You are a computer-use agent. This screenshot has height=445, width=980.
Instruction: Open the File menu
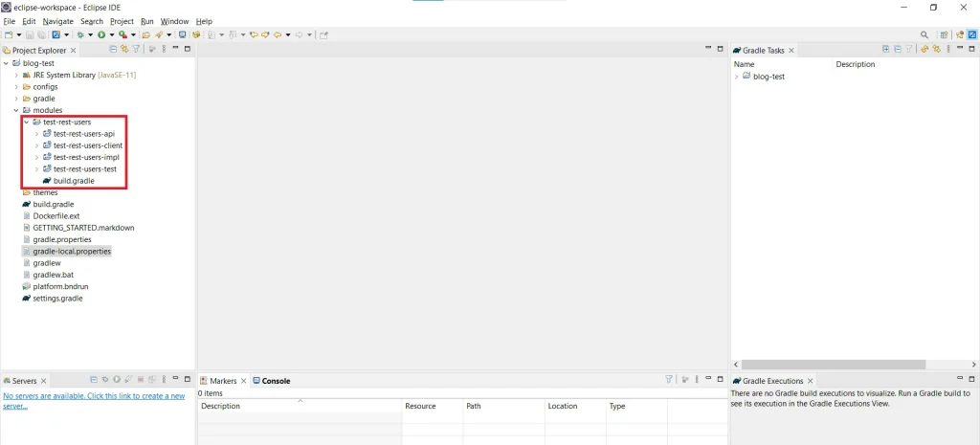pyautogui.click(x=9, y=21)
